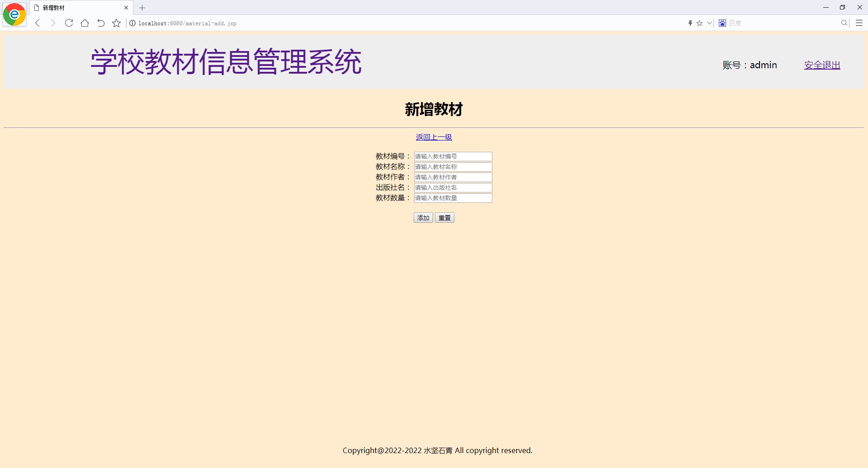The image size is (868, 468).
Task: Click the 出版社名 input field
Action: coord(453,187)
